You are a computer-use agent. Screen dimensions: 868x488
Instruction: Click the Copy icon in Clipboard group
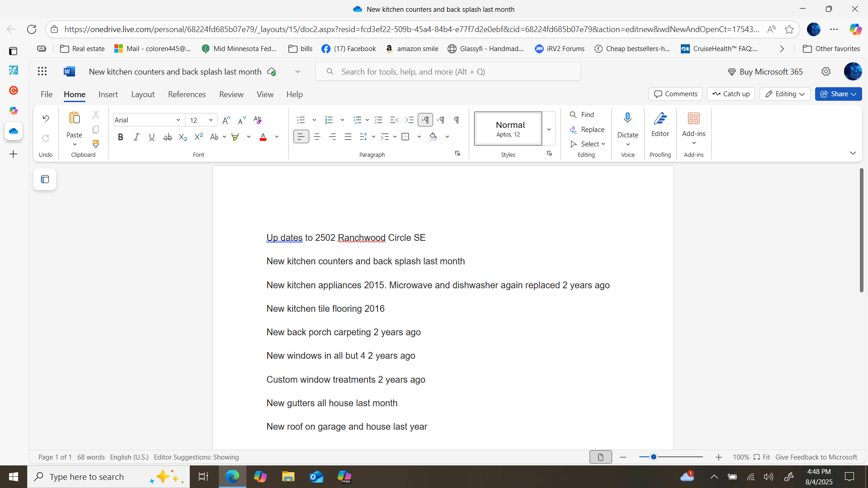[x=96, y=130]
